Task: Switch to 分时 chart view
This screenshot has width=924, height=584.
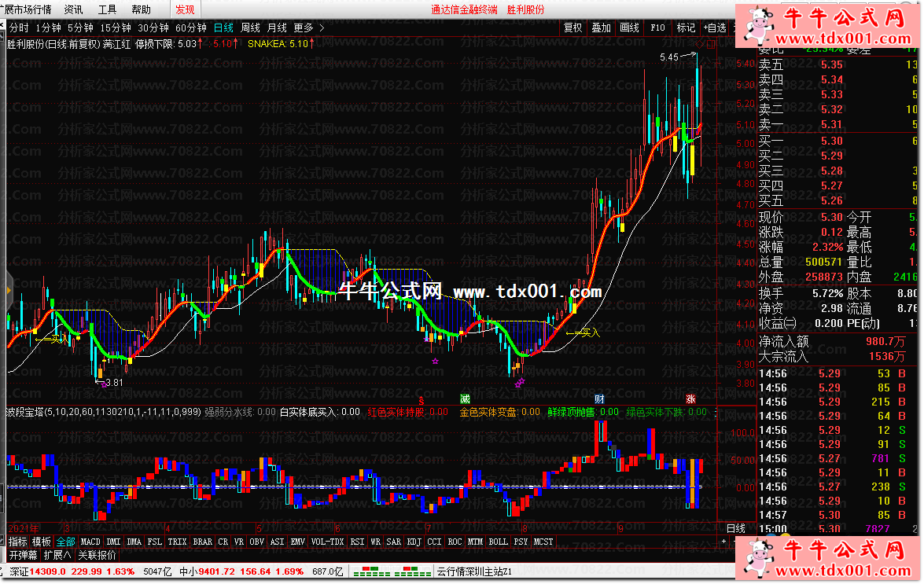Action: point(19,28)
